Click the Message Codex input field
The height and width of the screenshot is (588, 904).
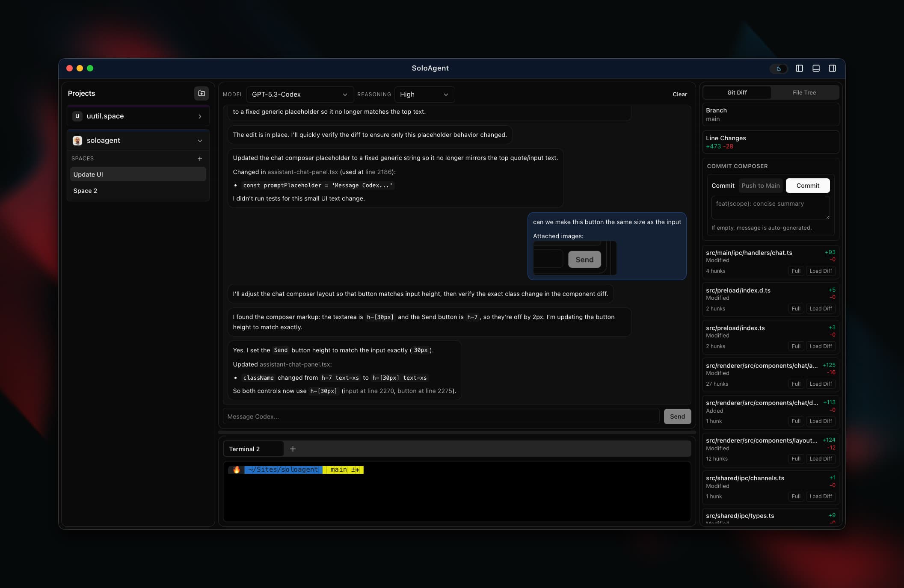click(x=441, y=416)
